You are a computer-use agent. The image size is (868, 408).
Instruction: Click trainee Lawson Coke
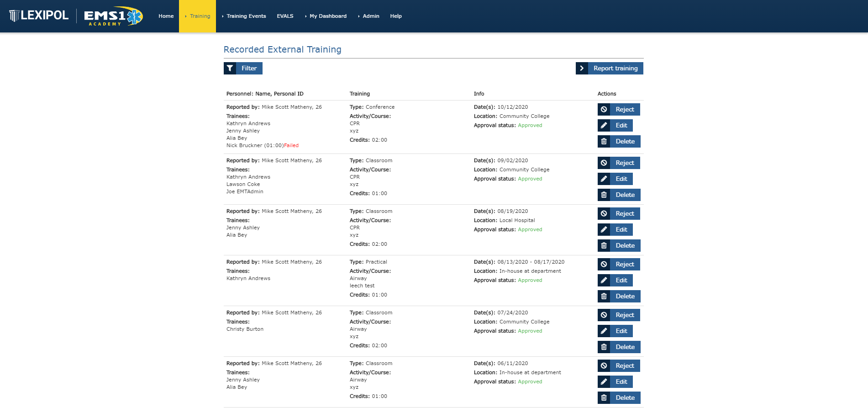(243, 184)
